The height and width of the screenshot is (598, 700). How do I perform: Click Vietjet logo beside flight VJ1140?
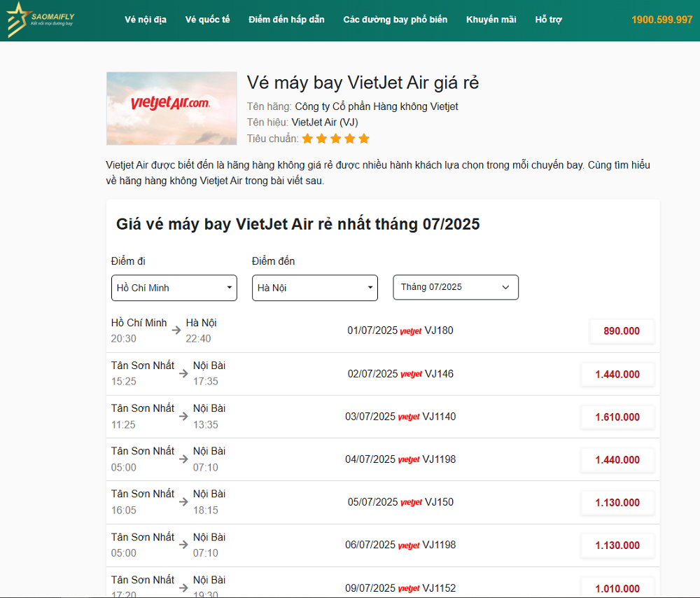pos(409,417)
